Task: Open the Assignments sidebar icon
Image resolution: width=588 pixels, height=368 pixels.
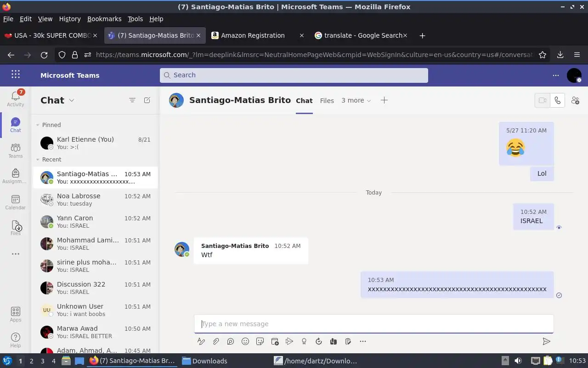Action: [15, 176]
